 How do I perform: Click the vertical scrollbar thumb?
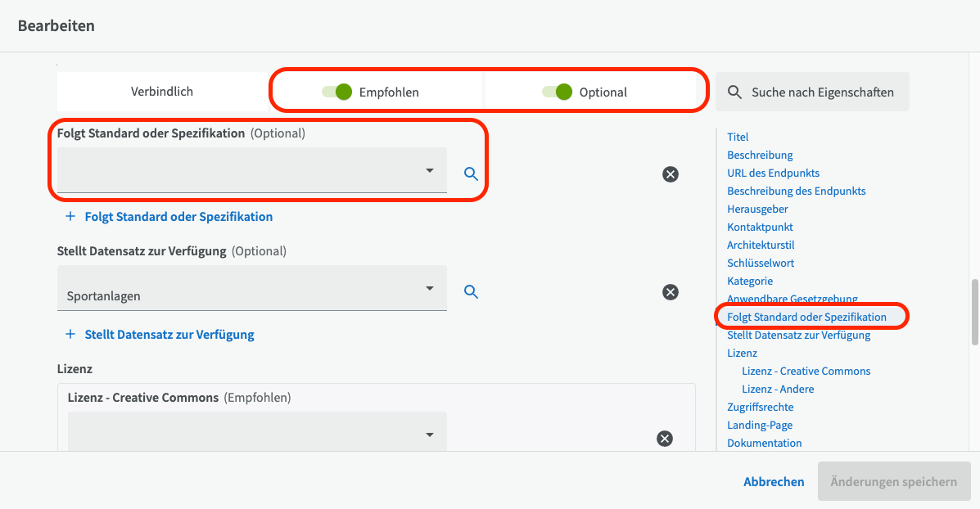point(974,312)
